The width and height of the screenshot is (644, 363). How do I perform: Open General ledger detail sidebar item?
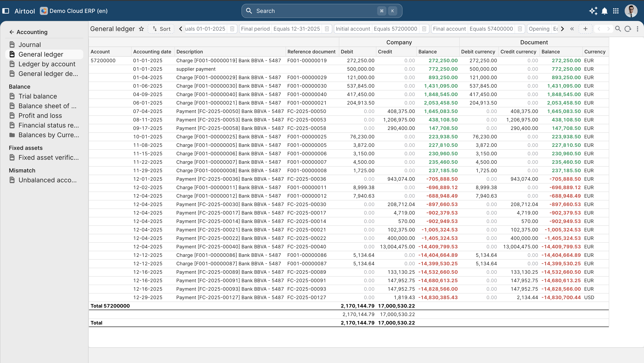tap(44, 74)
